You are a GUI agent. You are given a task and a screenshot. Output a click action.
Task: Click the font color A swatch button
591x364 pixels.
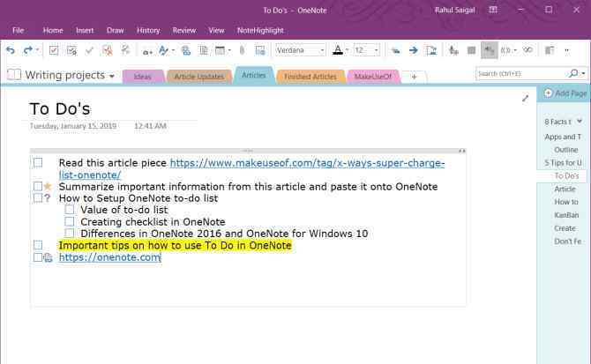pos(338,50)
